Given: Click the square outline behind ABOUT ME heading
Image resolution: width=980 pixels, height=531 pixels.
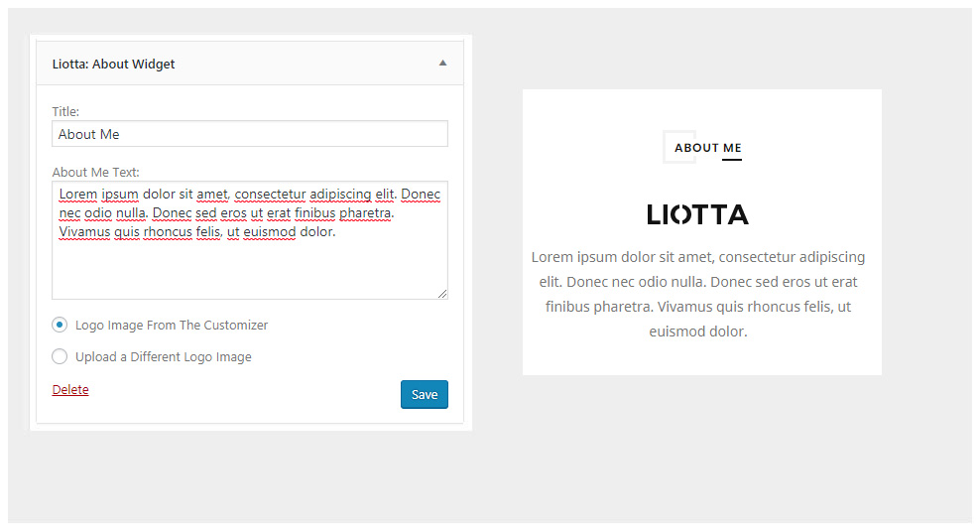Looking at the screenshot, I should click(x=668, y=136).
